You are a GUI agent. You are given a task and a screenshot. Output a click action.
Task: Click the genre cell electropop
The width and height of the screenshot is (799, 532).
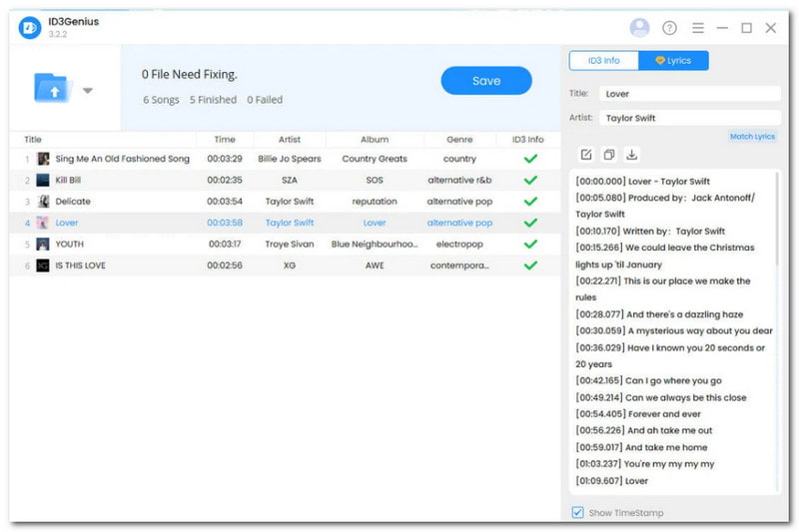(459, 244)
